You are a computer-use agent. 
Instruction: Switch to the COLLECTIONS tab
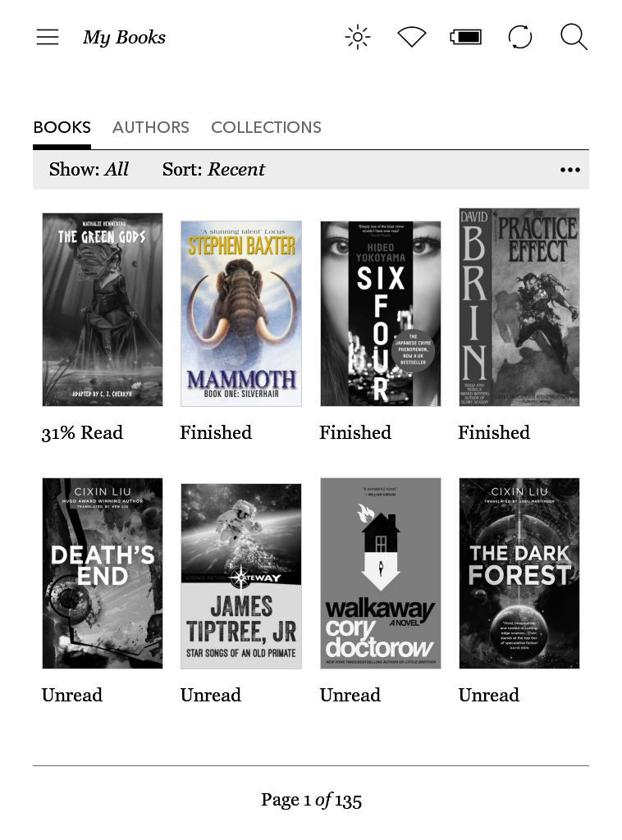click(266, 127)
